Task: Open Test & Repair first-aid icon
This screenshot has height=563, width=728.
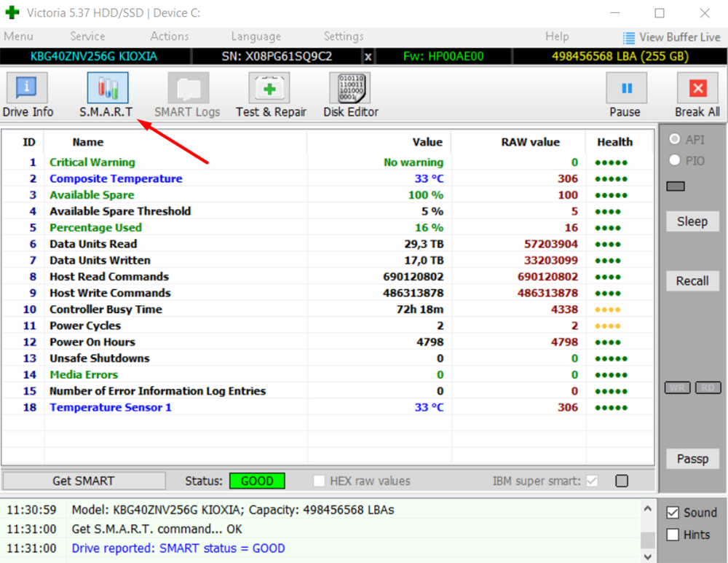Action: [269, 88]
